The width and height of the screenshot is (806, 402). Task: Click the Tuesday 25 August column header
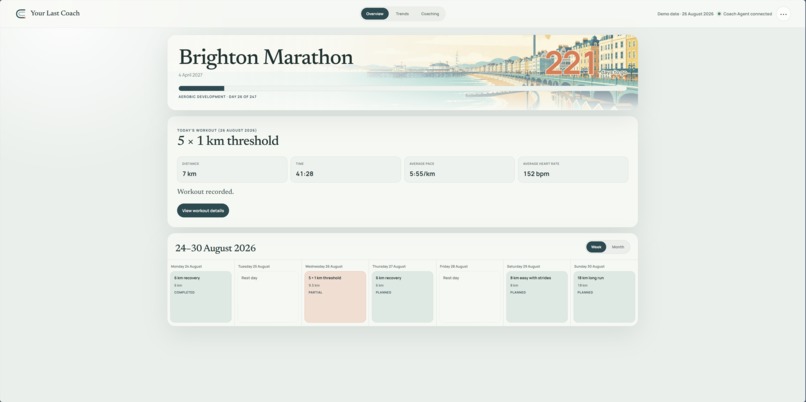tap(254, 266)
